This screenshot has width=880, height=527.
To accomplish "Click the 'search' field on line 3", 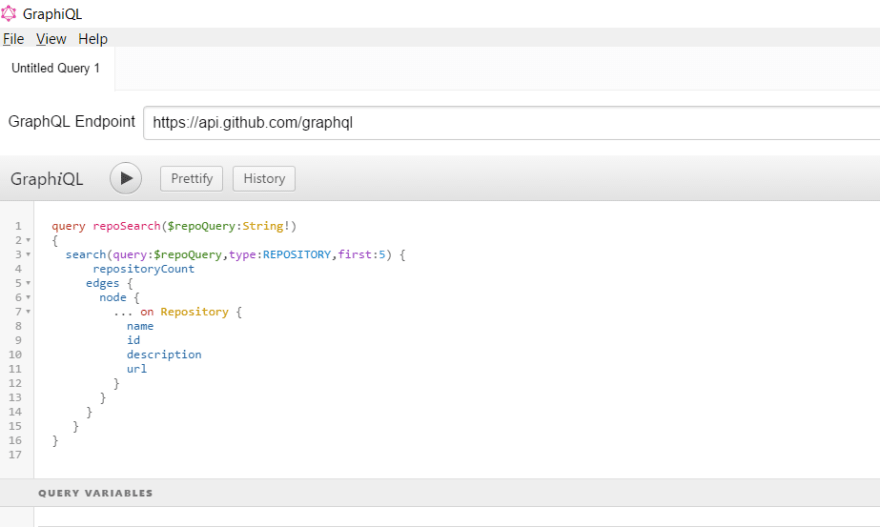I will [x=86, y=254].
